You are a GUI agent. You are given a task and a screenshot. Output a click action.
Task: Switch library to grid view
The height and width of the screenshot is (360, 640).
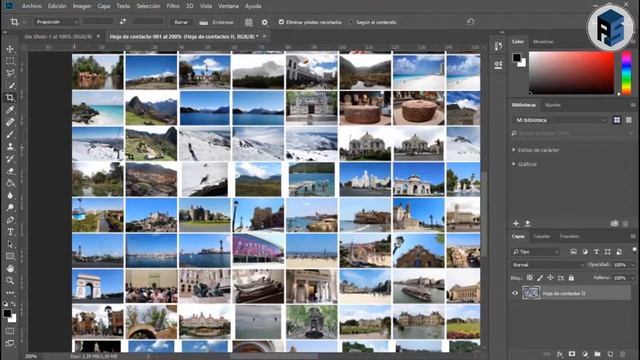(x=617, y=120)
